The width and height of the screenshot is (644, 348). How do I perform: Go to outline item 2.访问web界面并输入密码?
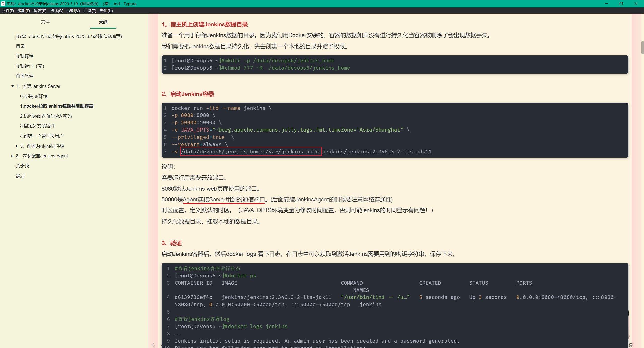point(46,116)
